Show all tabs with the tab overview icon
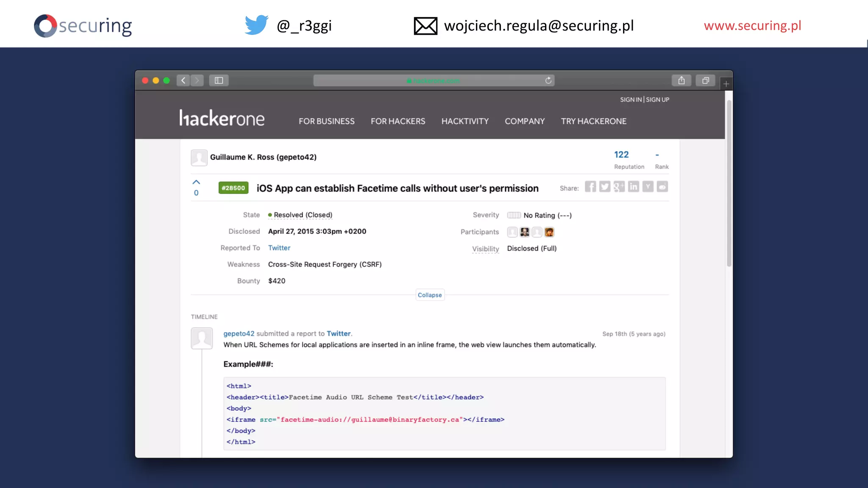 click(x=706, y=80)
